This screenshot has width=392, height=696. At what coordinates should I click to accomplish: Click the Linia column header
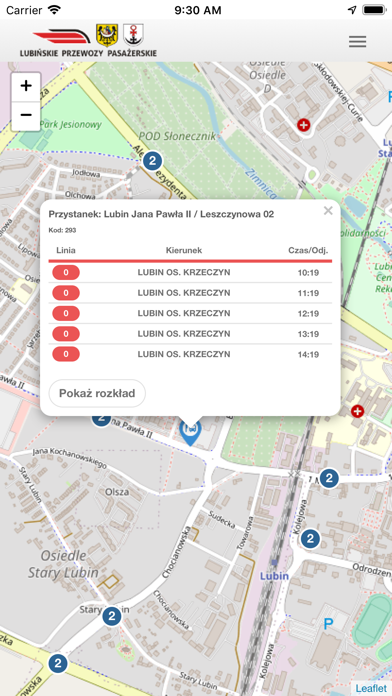click(66, 250)
